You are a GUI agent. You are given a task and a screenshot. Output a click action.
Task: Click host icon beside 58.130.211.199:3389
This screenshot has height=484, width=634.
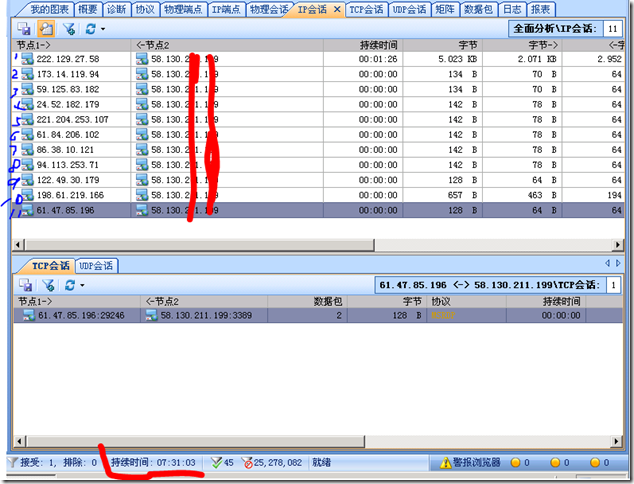coord(152,315)
